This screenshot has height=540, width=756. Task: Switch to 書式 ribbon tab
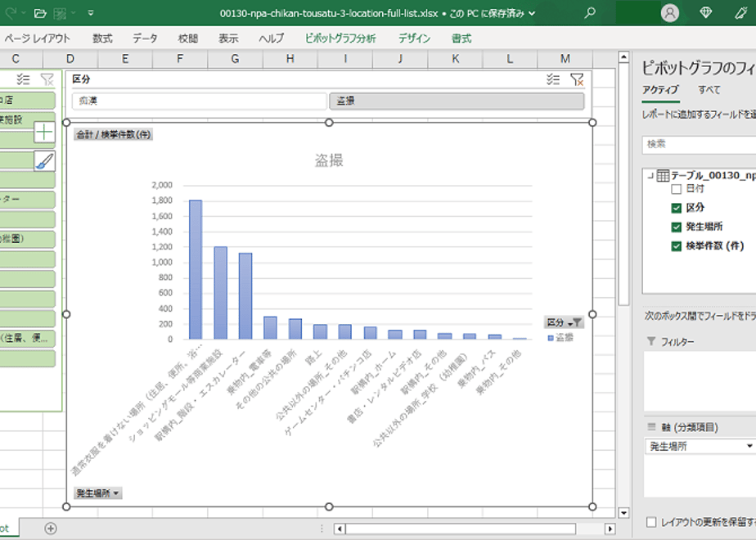(x=461, y=38)
